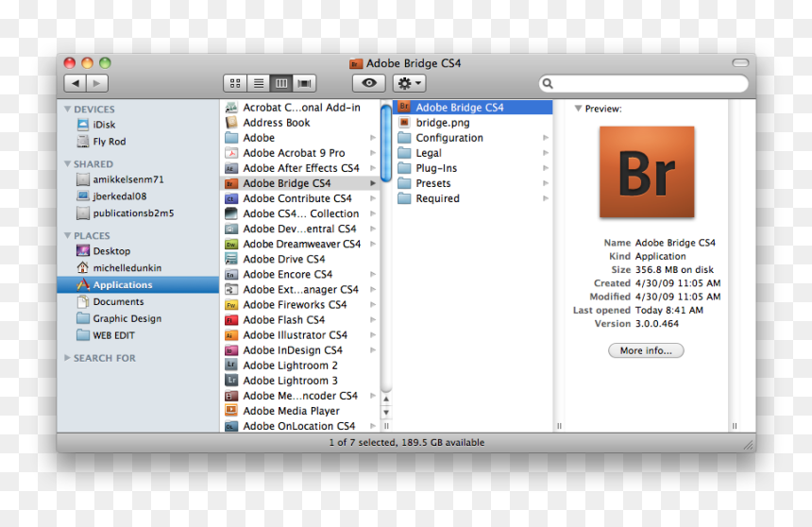Open the WEB EDIT folder
Image resolution: width=812 pixels, height=527 pixels.
tap(138, 335)
